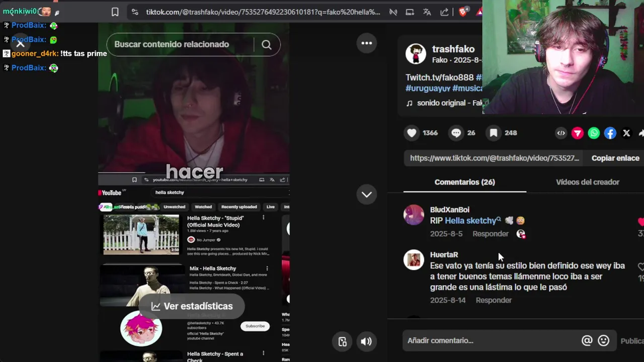The image size is (644, 362).
Task: Toggle video mute with the speaker icon
Action: point(366,341)
